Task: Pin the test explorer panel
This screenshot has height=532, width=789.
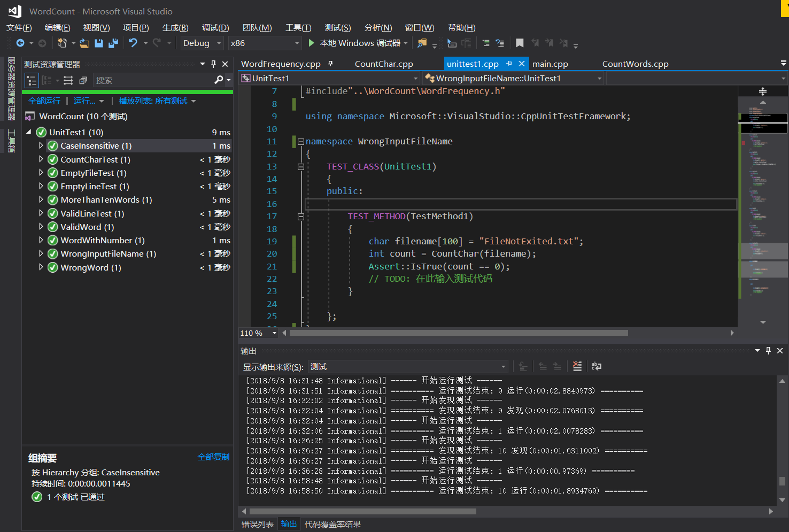Action: 213,64
